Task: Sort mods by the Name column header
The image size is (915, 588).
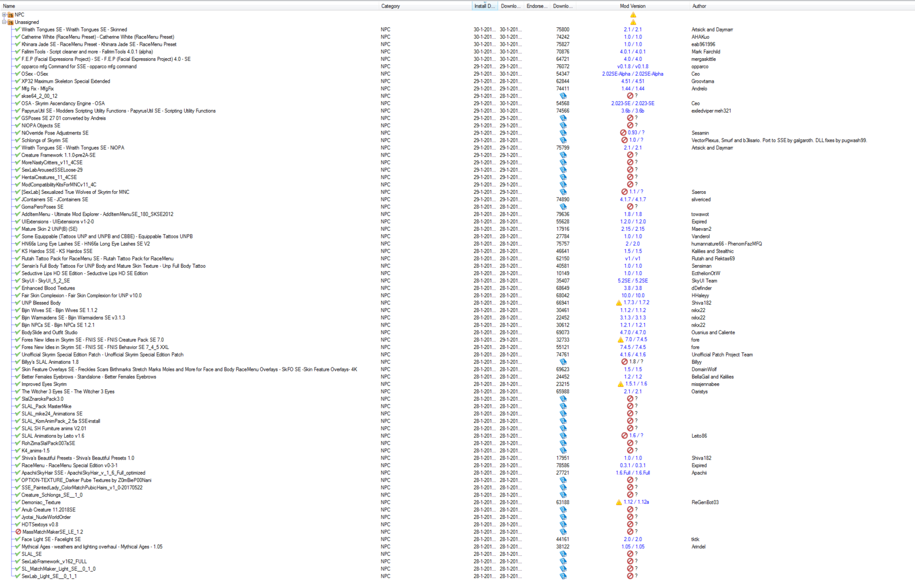Action: (189, 6)
